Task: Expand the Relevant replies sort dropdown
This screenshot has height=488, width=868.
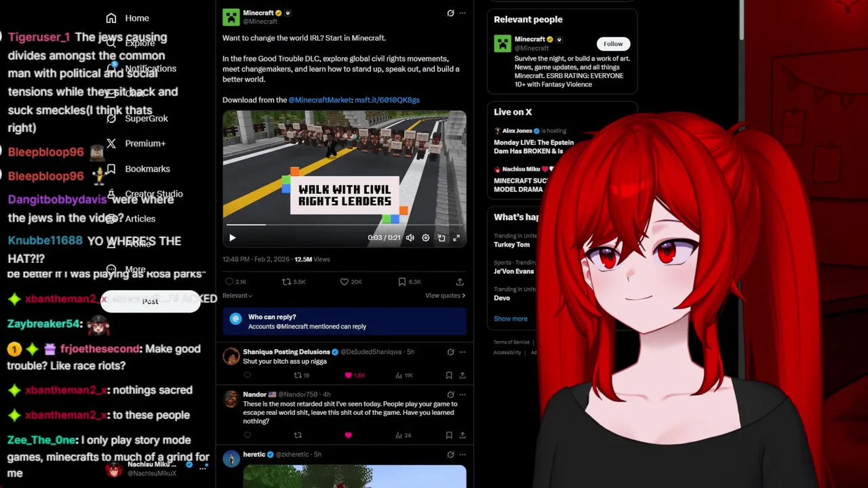Action: click(237, 296)
